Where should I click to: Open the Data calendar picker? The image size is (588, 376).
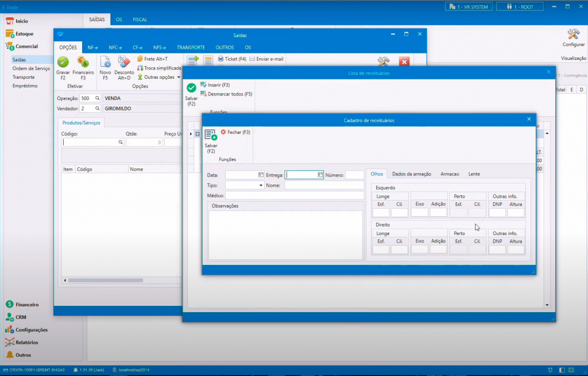tap(261, 175)
